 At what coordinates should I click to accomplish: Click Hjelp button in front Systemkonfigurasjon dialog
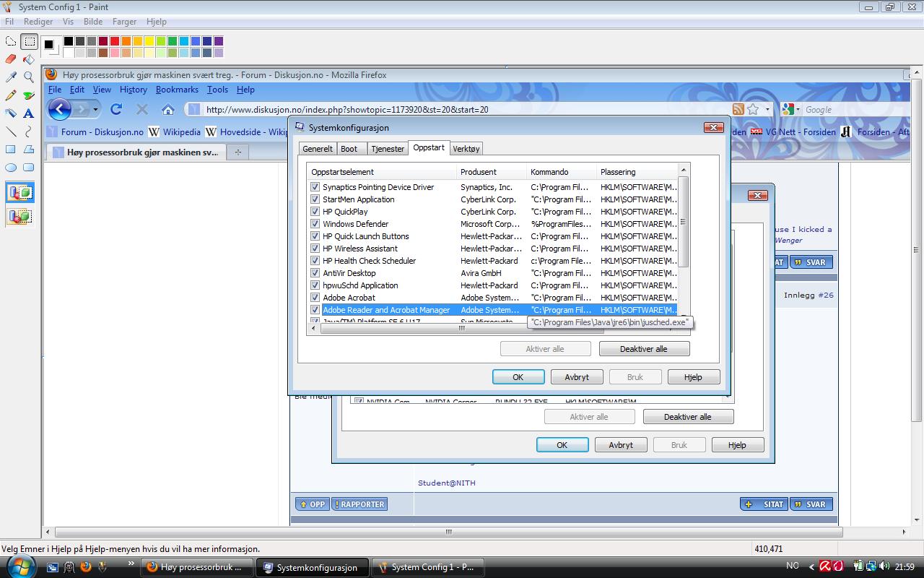click(x=694, y=376)
